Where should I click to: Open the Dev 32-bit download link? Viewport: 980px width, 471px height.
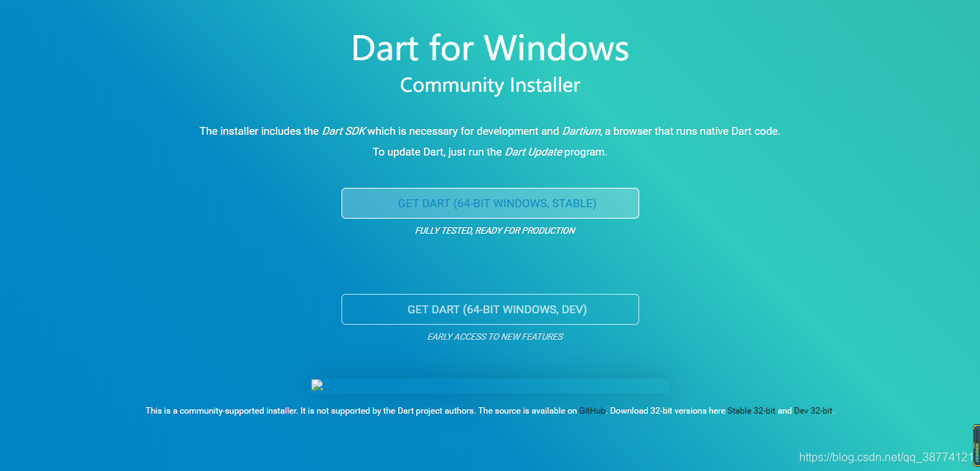click(x=813, y=411)
